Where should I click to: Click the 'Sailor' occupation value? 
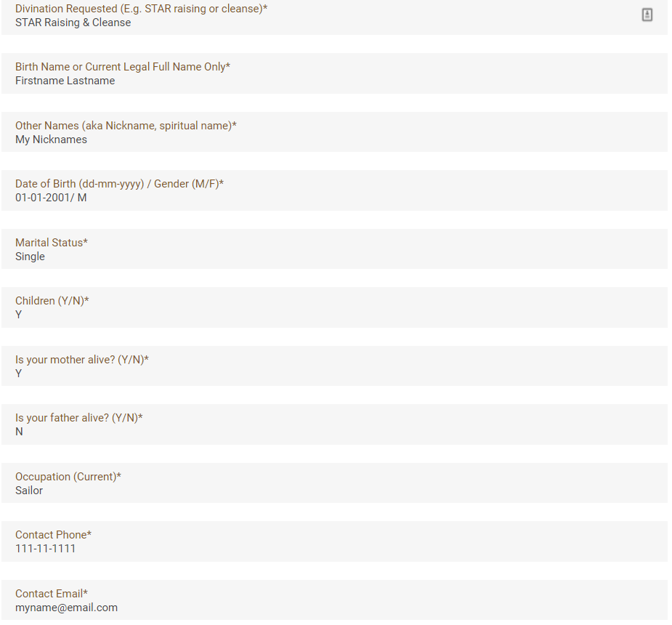pos(29,491)
